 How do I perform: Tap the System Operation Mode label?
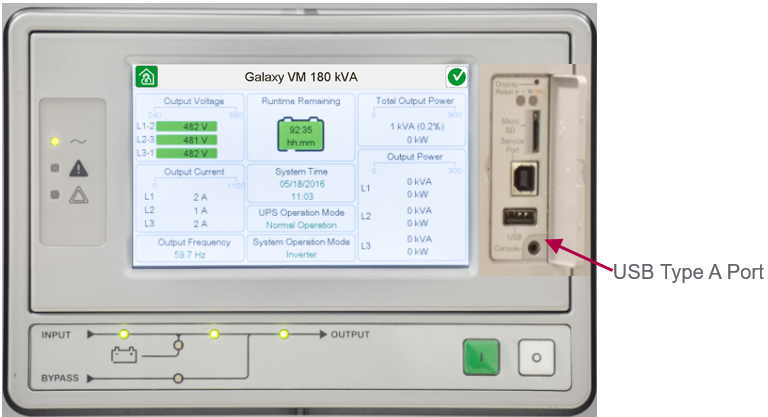(x=301, y=242)
